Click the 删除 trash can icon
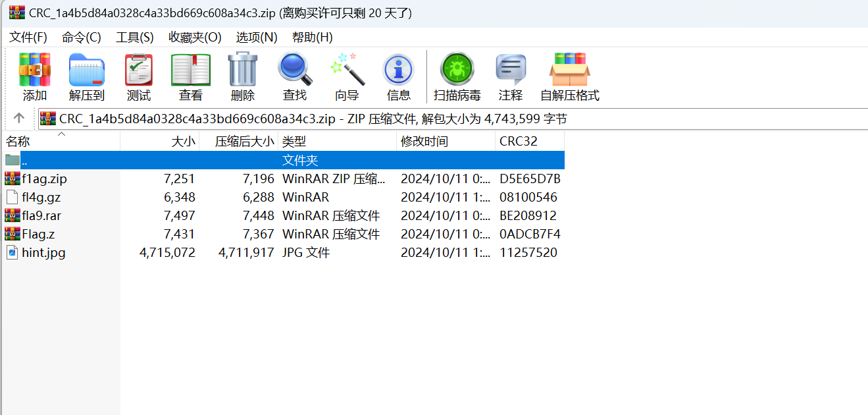 (x=243, y=69)
